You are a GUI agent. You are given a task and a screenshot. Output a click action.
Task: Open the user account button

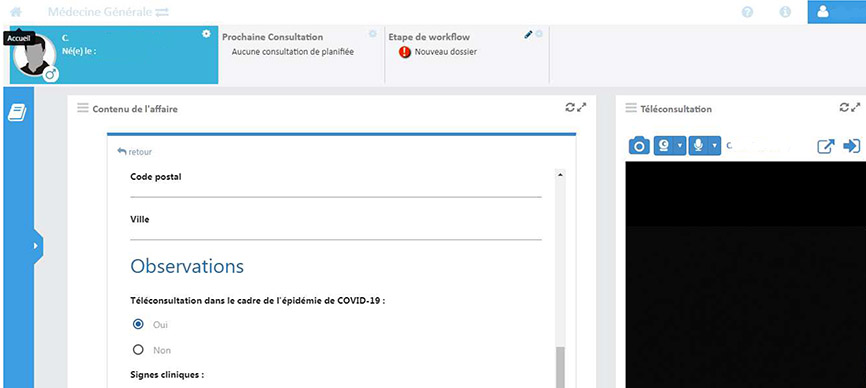coord(836,12)
